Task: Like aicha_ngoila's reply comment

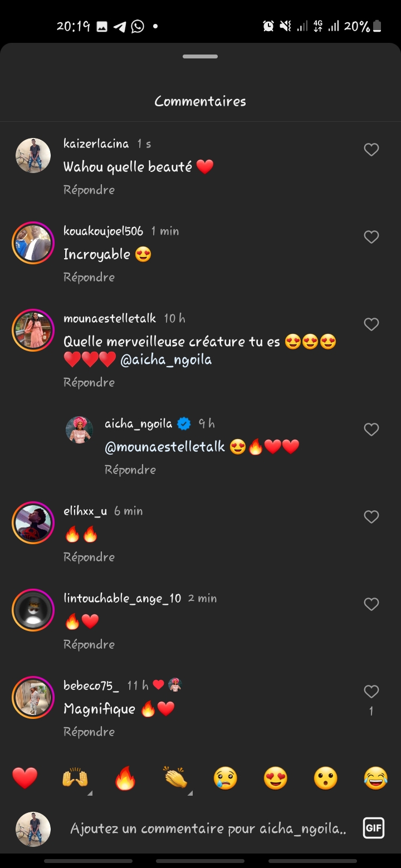Action: (x=371, y=430)
